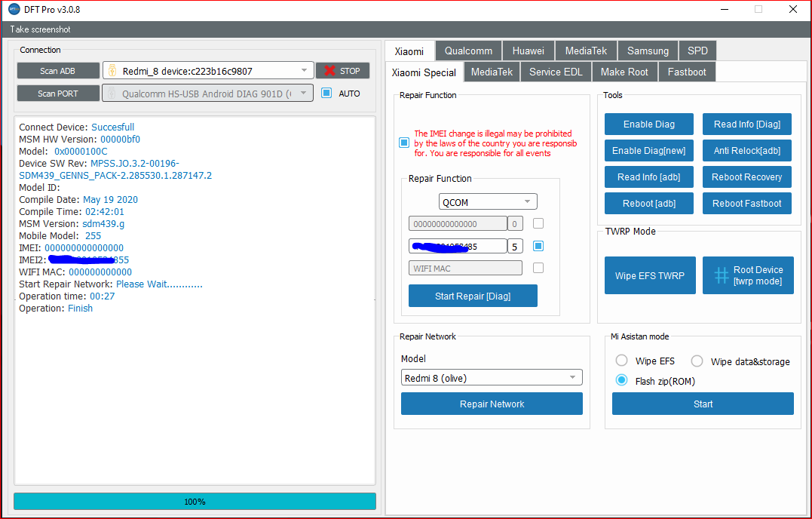Select the Xiaomi Special sub-tab
The height and width of the screenshot is (519, 812).
pos(424,72)
